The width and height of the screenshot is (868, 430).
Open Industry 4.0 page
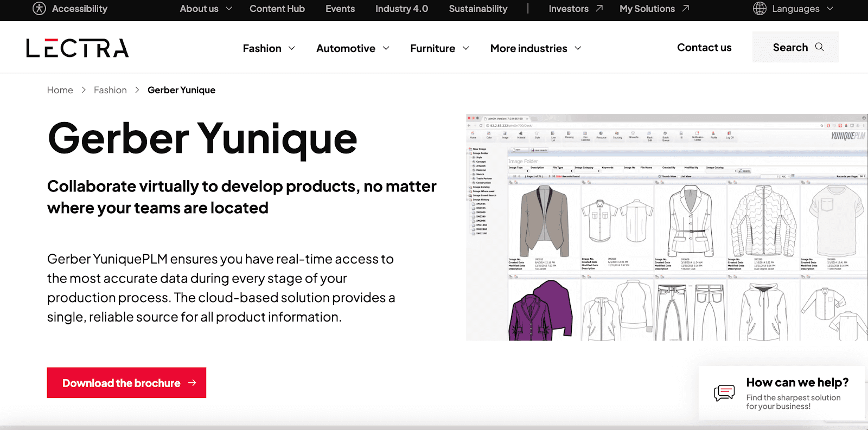coord(401,9)
